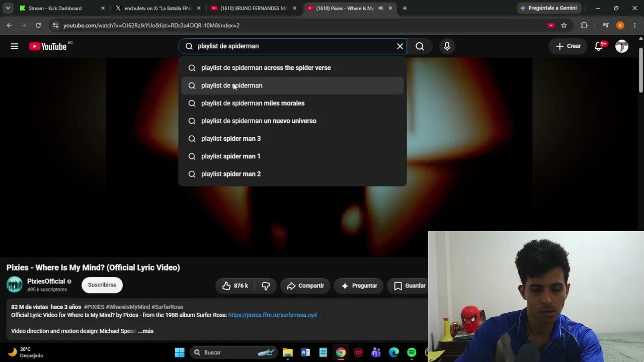This screenshot has height=362, width=644.
Task: Click the Pregúntale a Gemini button
Action: pyautogui.click(x=549, y=8)
